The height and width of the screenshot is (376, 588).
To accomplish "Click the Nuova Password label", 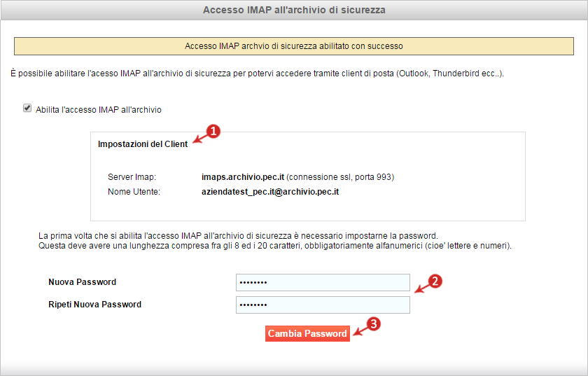I will point(82,282).
